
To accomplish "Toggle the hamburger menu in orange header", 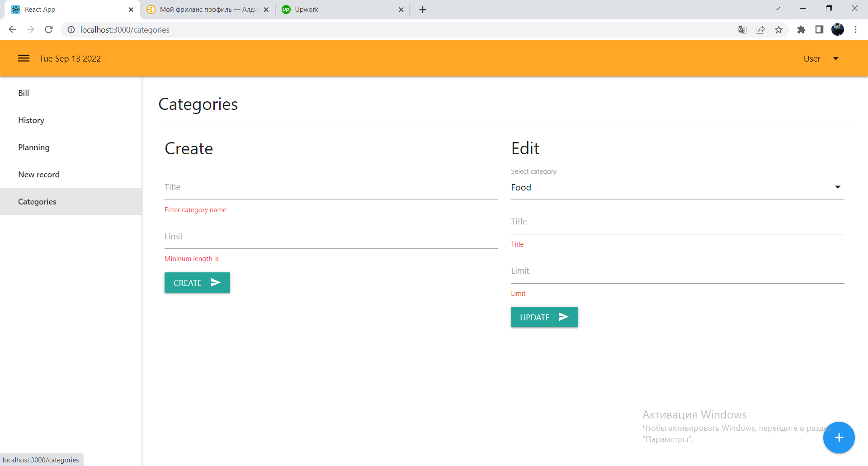I will [24, 58].
